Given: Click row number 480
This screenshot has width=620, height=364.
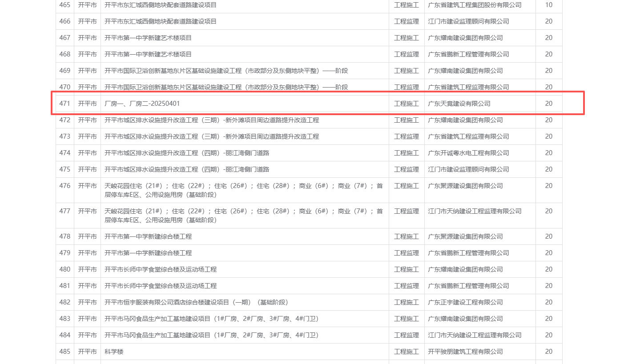Looking at the screenshot, I should coord(65,269).
